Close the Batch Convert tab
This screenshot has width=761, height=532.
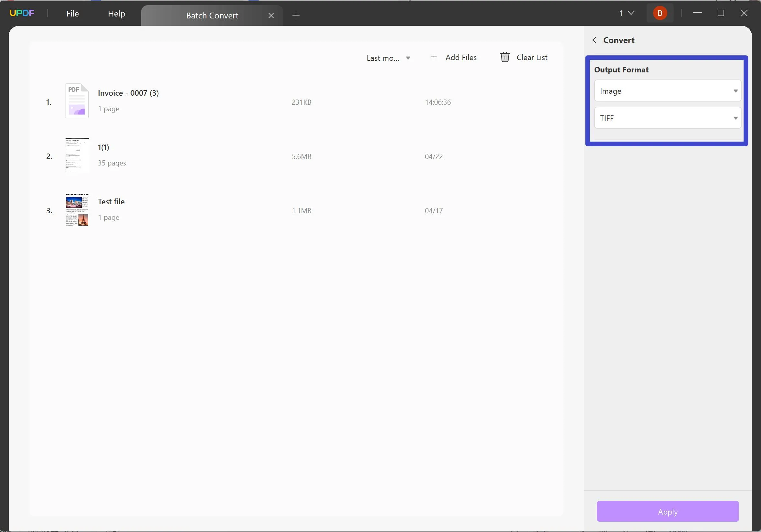(271, 16)
